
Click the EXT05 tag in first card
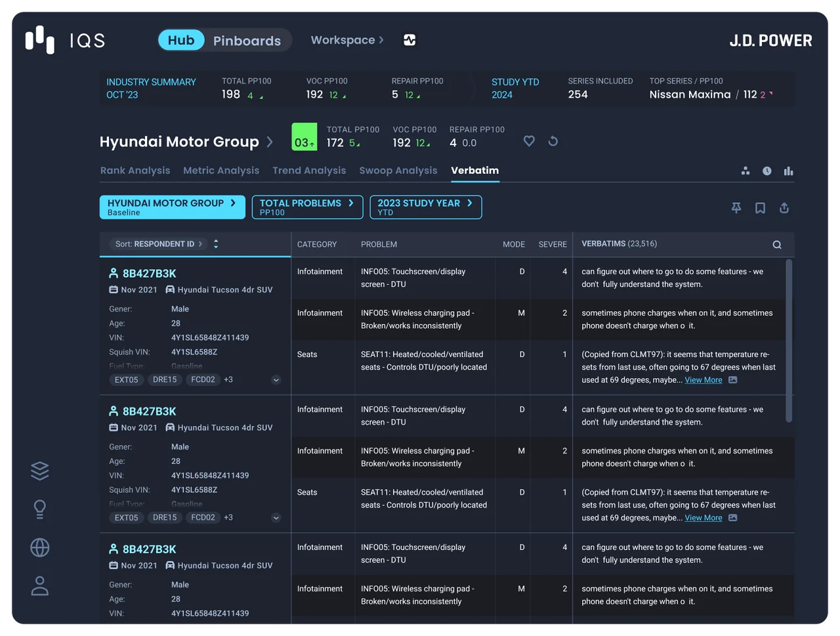(127, 379)
